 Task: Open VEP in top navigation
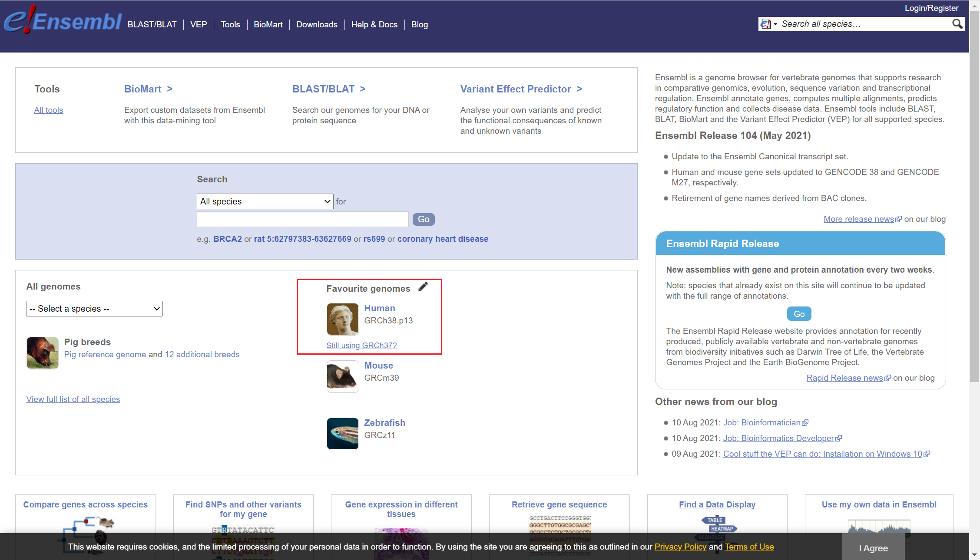[x=199, y=25]
